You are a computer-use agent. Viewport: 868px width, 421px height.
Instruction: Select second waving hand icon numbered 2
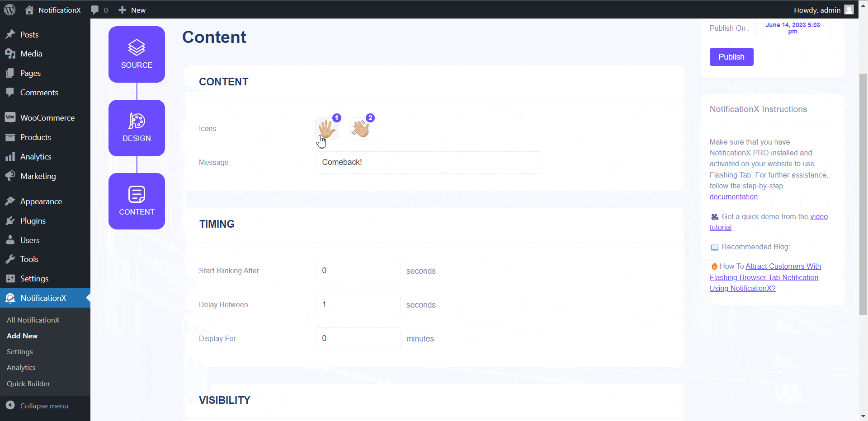(x=360, y=129)
